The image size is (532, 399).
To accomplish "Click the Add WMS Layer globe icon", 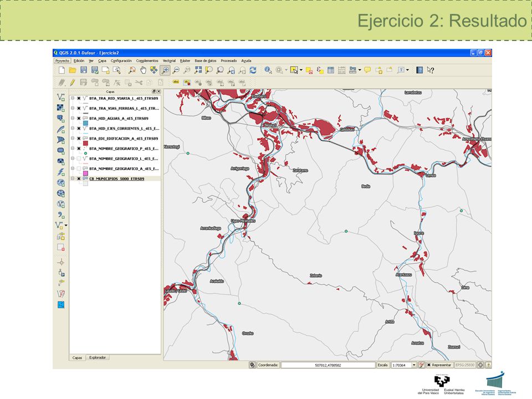I will pos(61,182).
